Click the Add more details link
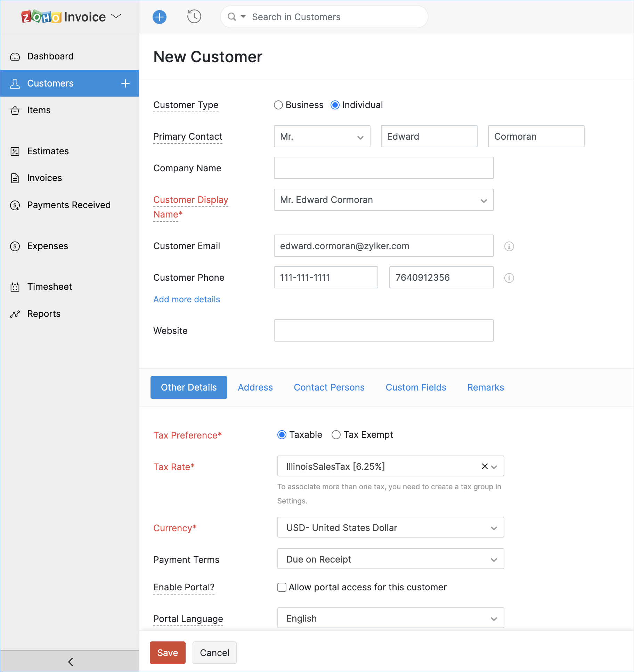Image resolution: width=634 pixels, height=672 pixels. pos(187,300)
